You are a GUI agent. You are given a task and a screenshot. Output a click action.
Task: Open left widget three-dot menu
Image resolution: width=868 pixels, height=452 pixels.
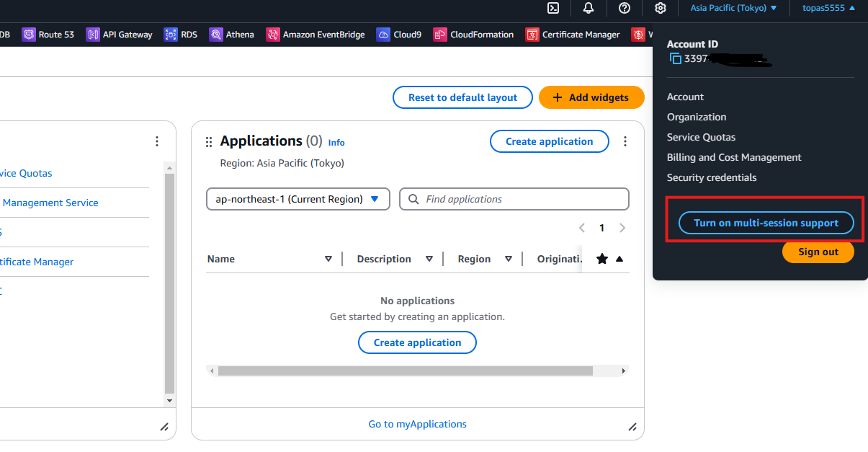click(157, 141)
